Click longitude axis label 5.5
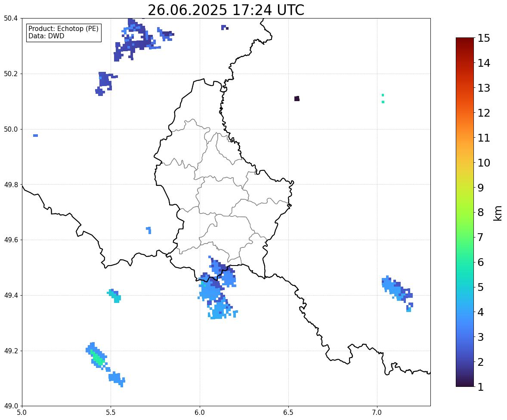The height and width of the screenshot is (420, 507). 111,413
